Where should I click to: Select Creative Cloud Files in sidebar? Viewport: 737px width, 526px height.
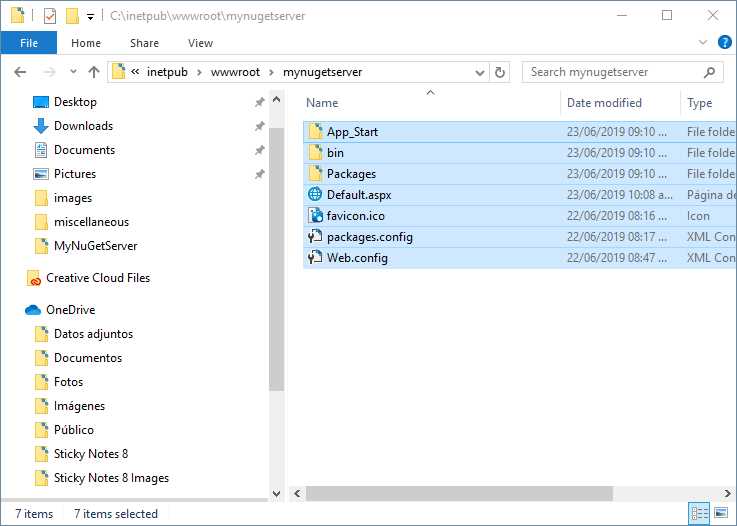[98, 278]
